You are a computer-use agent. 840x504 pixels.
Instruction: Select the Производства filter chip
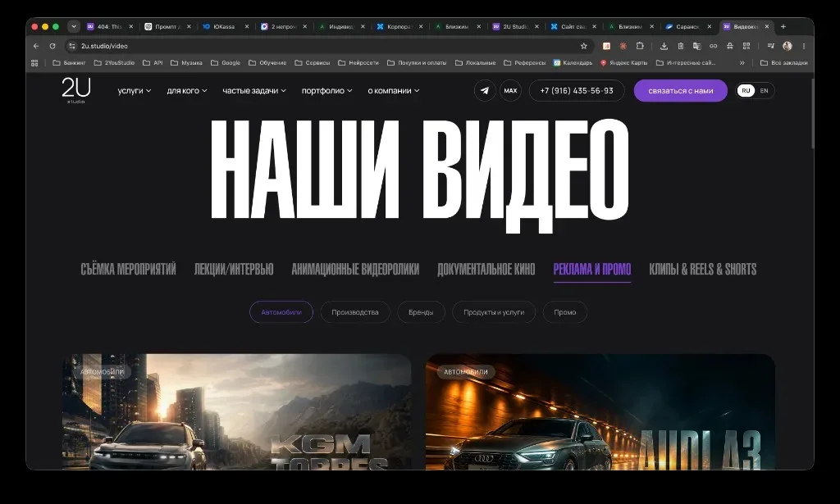point(354,312)
